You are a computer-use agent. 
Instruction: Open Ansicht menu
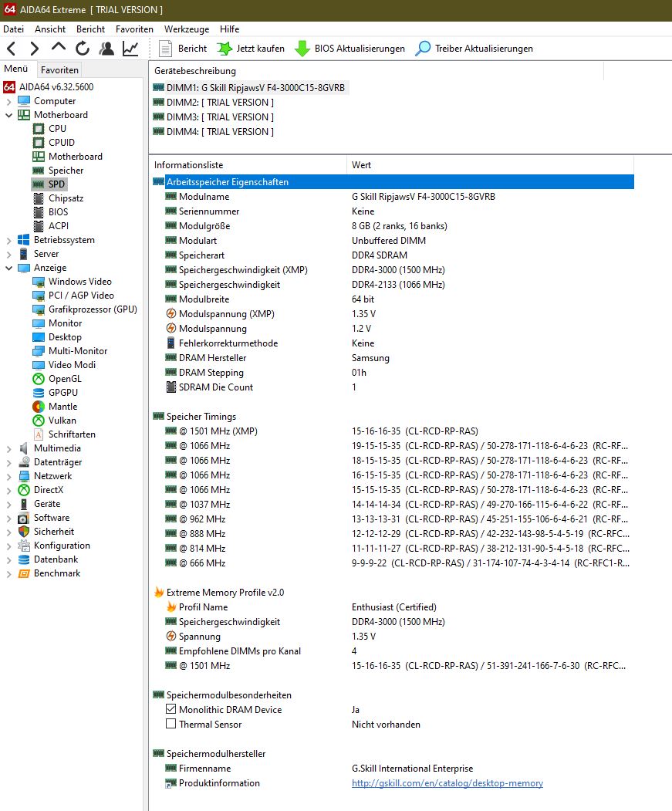50,29
